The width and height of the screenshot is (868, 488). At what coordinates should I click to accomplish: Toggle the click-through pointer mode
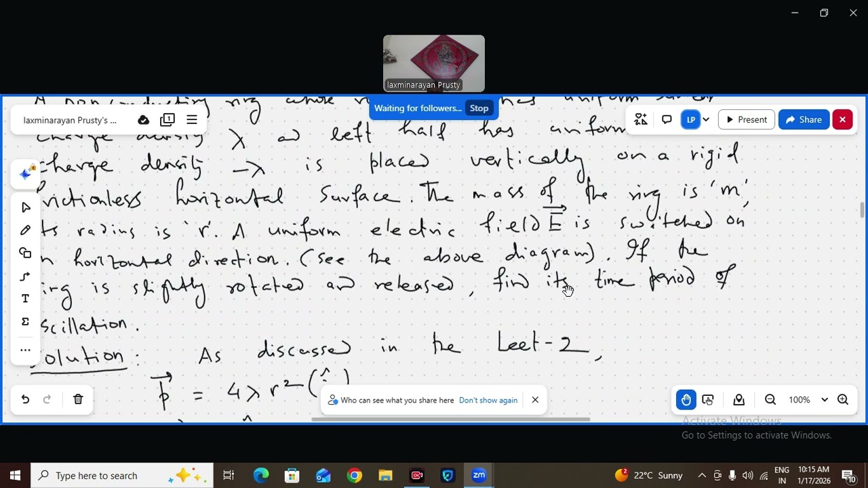point(709,400)
